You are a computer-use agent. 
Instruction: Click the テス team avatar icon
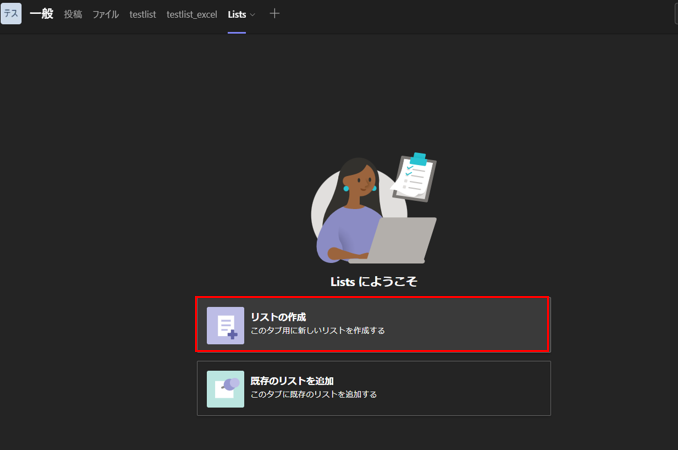tap(11, 13)
